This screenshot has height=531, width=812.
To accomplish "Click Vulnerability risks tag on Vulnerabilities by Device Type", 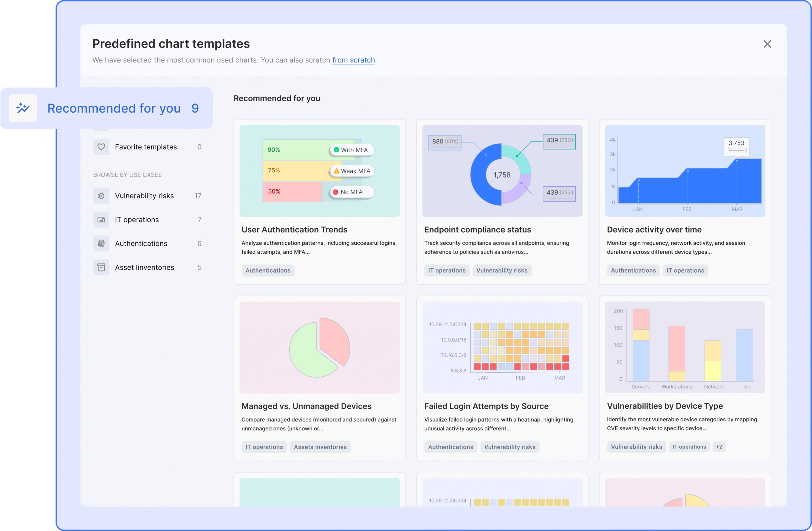I will point(636,447).
